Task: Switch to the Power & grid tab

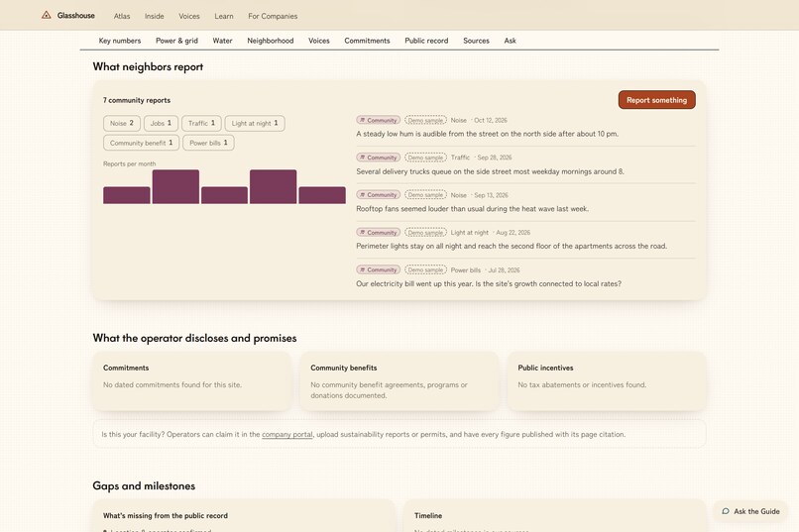Action: pos(176,41)
